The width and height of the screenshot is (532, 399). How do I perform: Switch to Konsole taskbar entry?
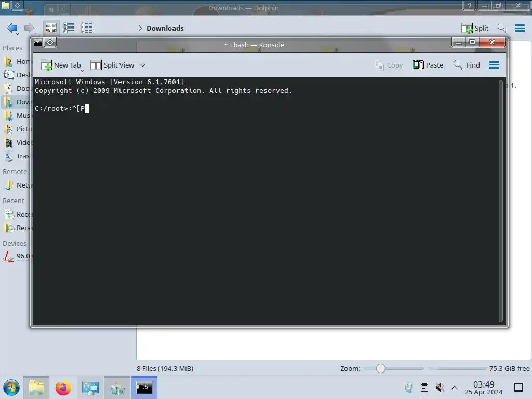click(x=144, y=388)
